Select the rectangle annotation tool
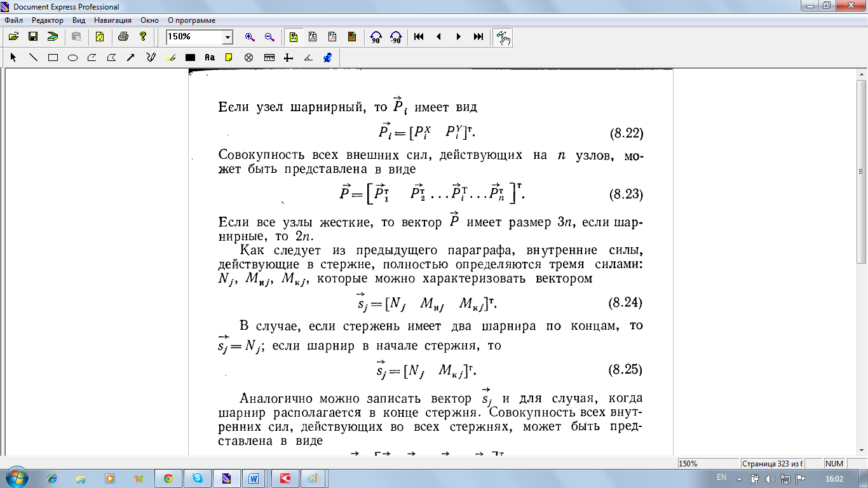This screenshot has height=488, width=868. coord(53,57)
